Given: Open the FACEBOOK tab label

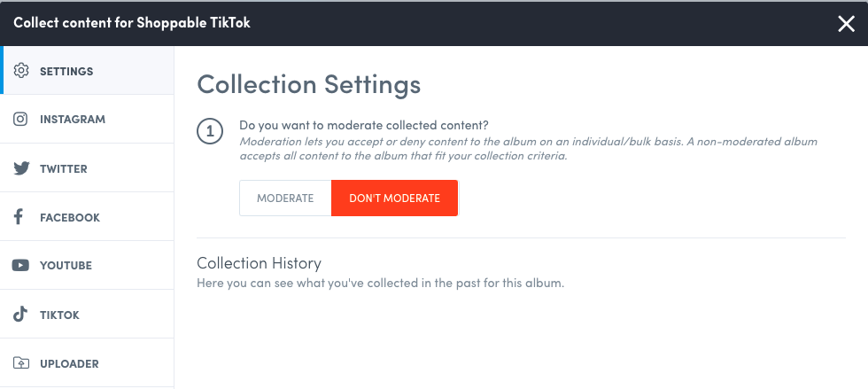Looking at the screenshot, I should (70, 217).
